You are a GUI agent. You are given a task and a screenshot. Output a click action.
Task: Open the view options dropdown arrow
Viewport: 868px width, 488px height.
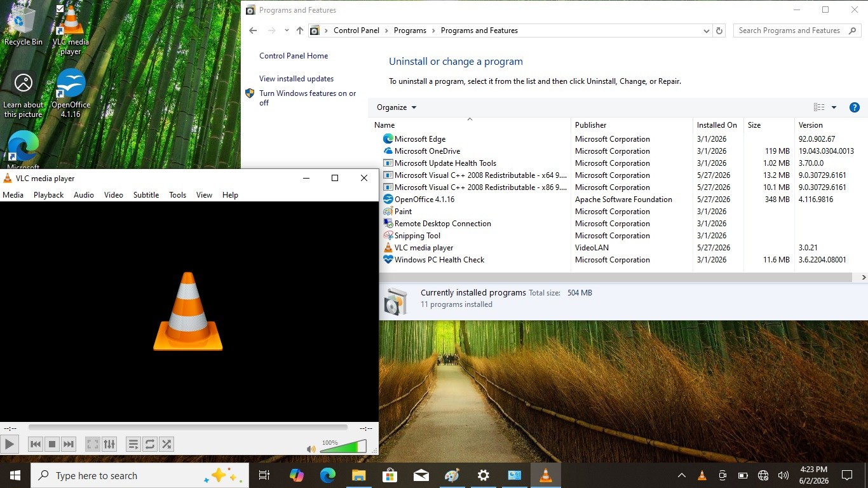pyautogui.click(x=834, y=107)
